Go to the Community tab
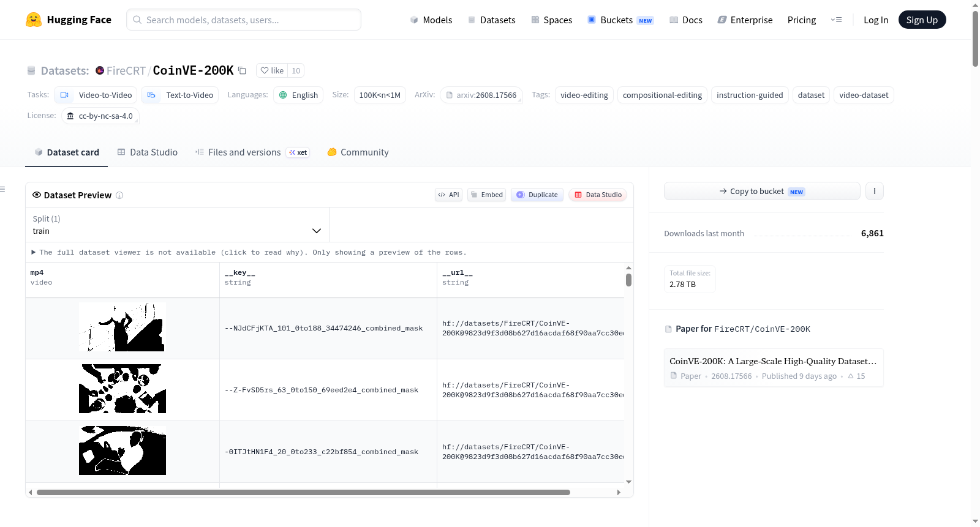Image resolution: width=980 pixels, height=527 pixels. (358, 152)
